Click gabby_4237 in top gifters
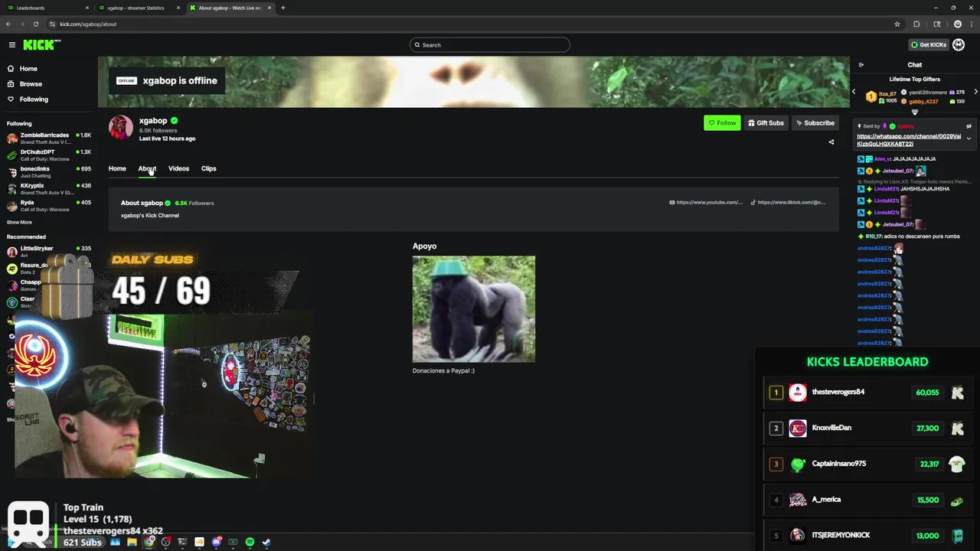The height and width of the screenshot is (551, 980). 923,102
